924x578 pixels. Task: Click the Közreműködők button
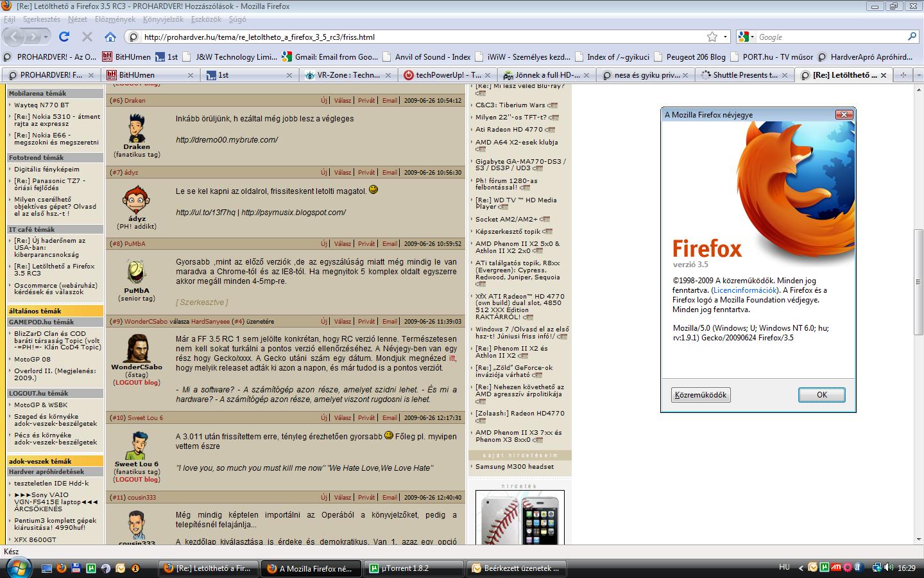pos(701,395)
